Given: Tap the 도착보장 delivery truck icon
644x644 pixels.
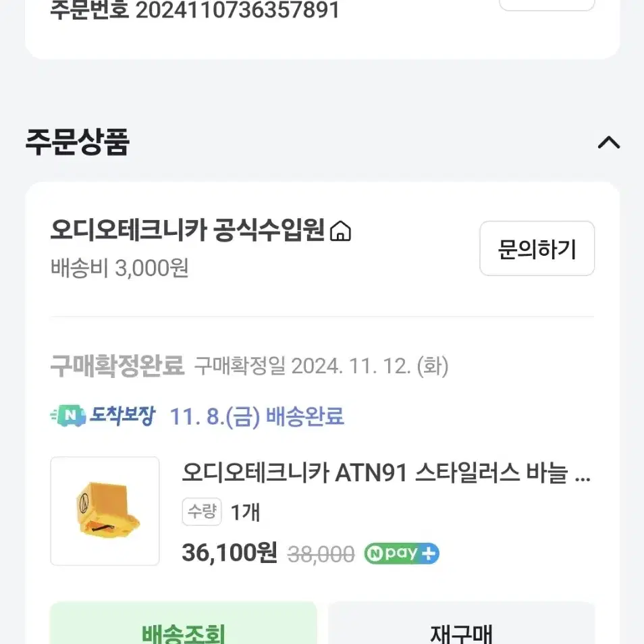Looking at the screenshot, I should click(x=68, y=416).
